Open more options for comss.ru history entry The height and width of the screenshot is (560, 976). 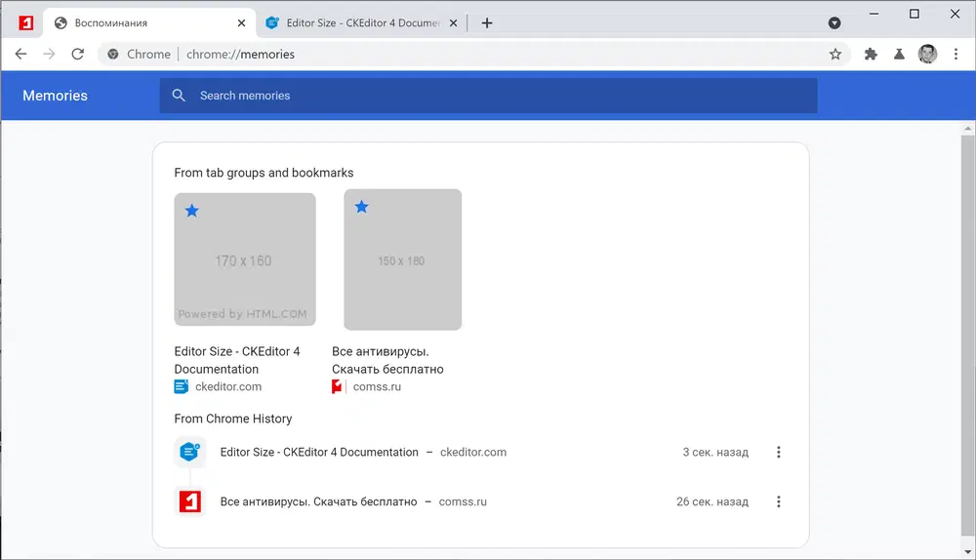pos(778,501)
